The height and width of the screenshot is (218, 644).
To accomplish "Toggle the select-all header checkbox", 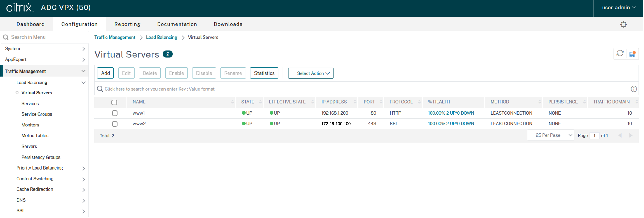I will 114,102.
